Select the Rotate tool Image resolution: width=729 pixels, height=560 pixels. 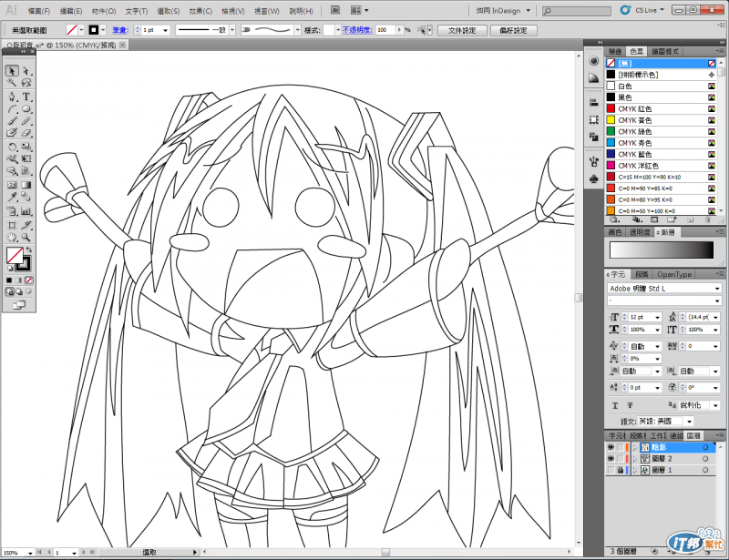coord(12,147)
